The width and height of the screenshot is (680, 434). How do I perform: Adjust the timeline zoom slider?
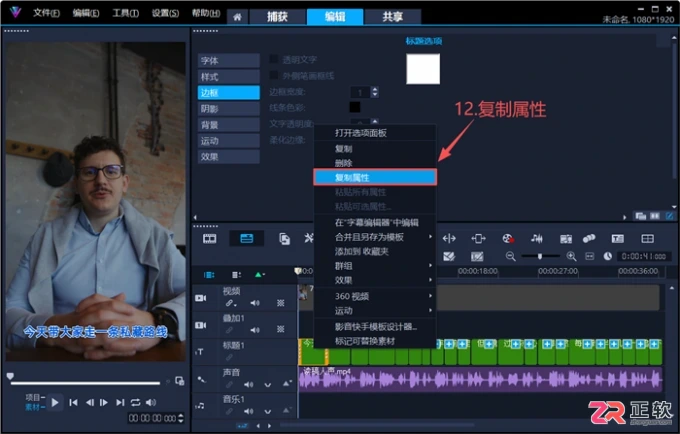540,257
